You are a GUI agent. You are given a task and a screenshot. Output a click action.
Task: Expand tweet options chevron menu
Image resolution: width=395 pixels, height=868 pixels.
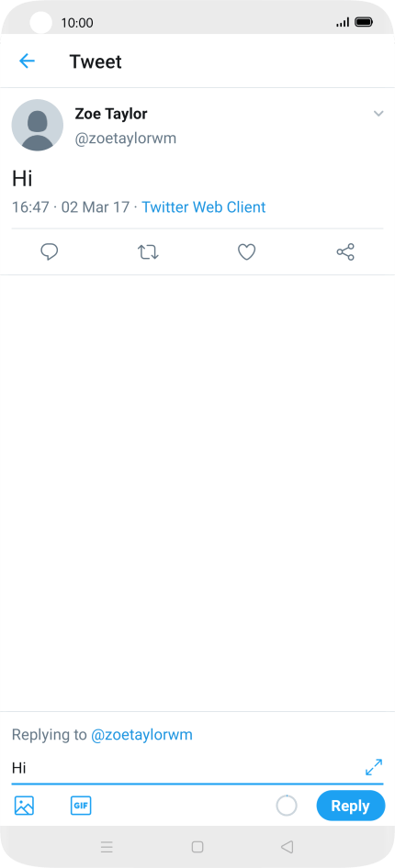click(378, 114)
